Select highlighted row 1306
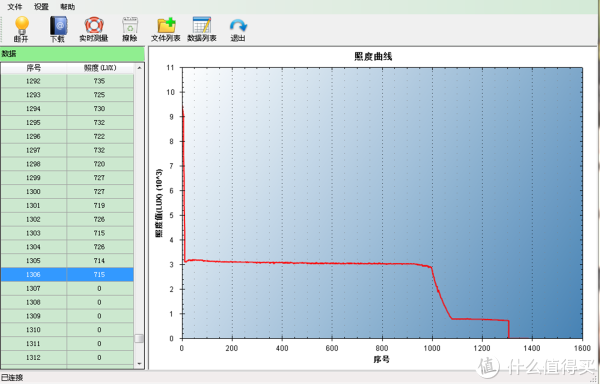 [x=67, y=275]
